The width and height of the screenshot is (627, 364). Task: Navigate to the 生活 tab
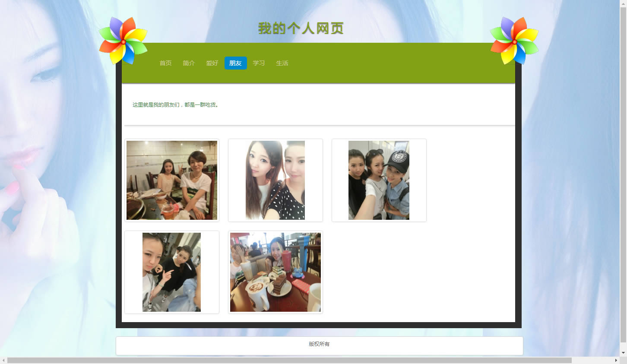pyautogui.click(x=282, y=63)
